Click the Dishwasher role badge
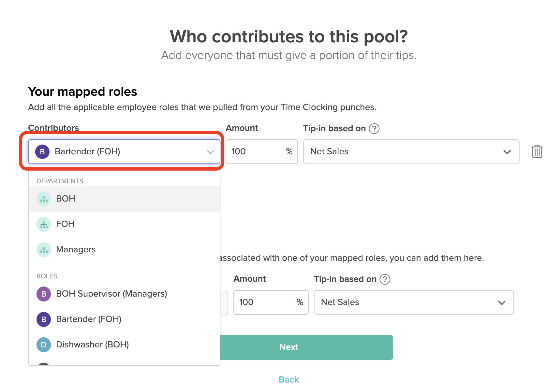560x392 pixels. tap(43, 344)
